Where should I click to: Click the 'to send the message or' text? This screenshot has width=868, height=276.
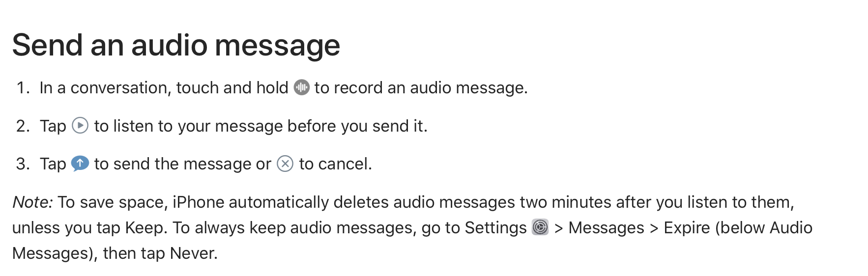182,164
